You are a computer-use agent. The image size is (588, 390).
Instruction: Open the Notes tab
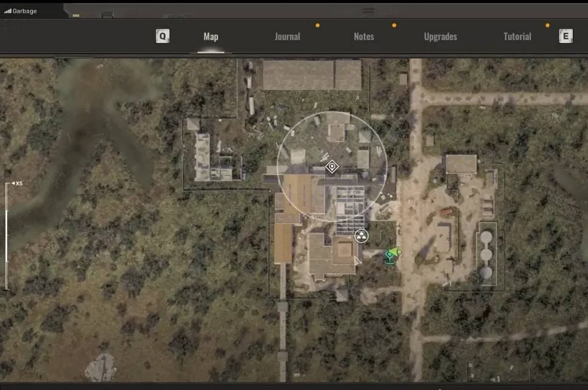click(364, 37)
